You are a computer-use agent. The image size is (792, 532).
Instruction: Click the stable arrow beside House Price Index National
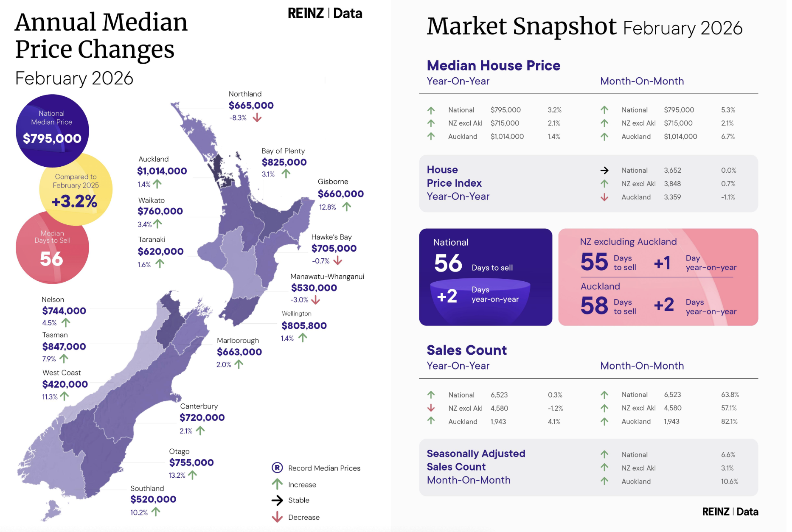coord(604,170)
